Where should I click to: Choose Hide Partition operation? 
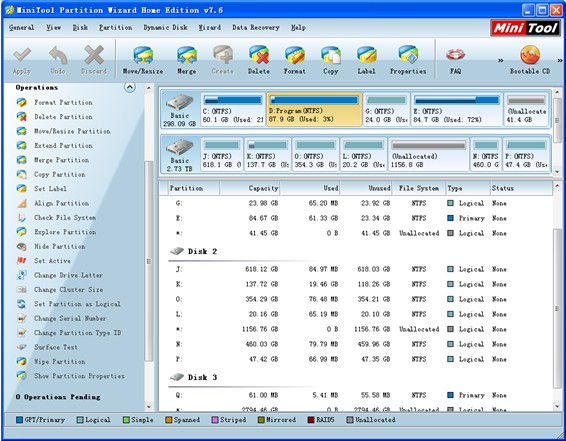tap(51, 246)
